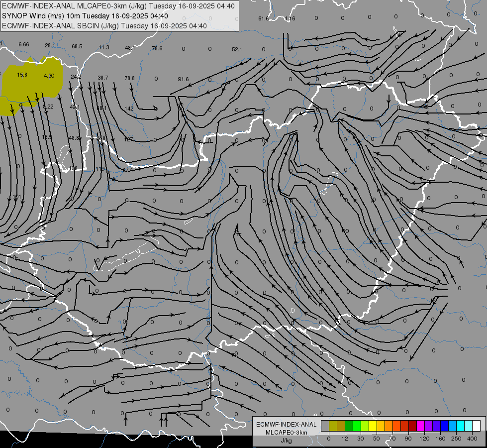This screenshot has width=487, height=448.
Task: Click the map value '142'
Action: coord(129,109)
